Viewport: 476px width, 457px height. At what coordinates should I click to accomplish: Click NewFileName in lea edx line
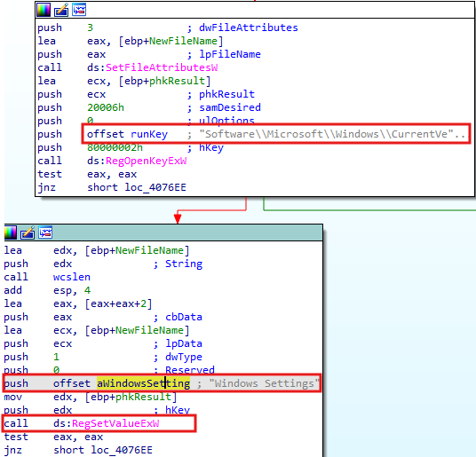tap(149, 250)
